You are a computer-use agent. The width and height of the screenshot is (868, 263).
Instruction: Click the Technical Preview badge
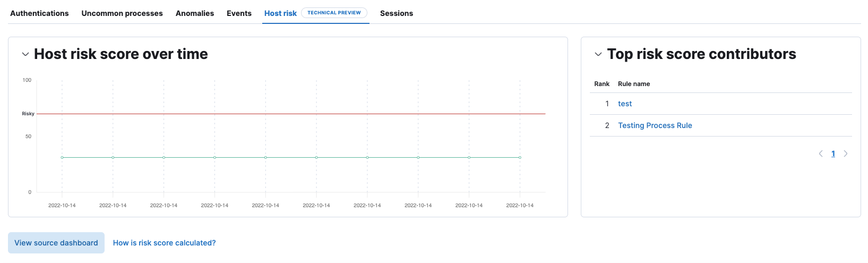click(334, 13)
